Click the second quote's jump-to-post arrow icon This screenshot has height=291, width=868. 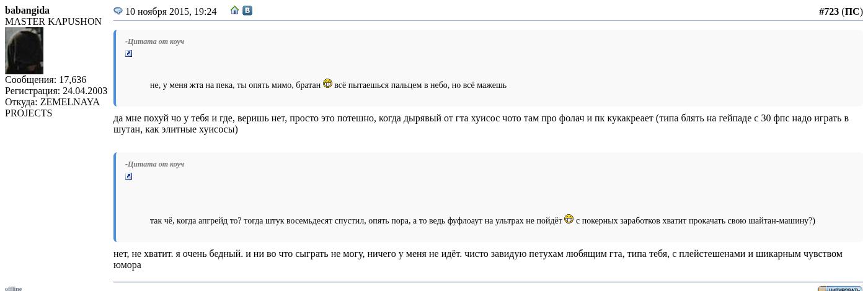pos(128,176)
